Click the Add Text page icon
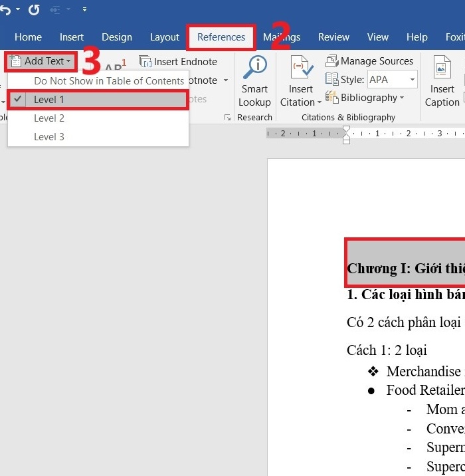Screen dimensions: 465x476 (x=15, y=61)
